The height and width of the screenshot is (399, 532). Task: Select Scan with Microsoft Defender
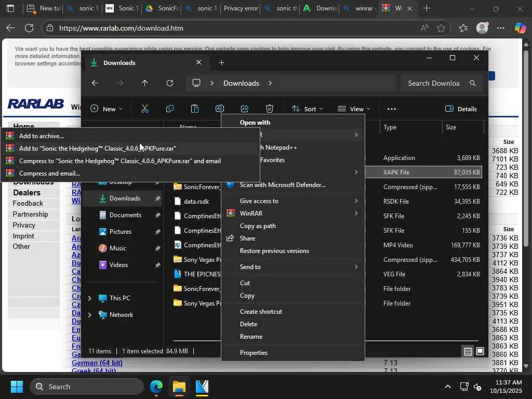tap(283, 185)
